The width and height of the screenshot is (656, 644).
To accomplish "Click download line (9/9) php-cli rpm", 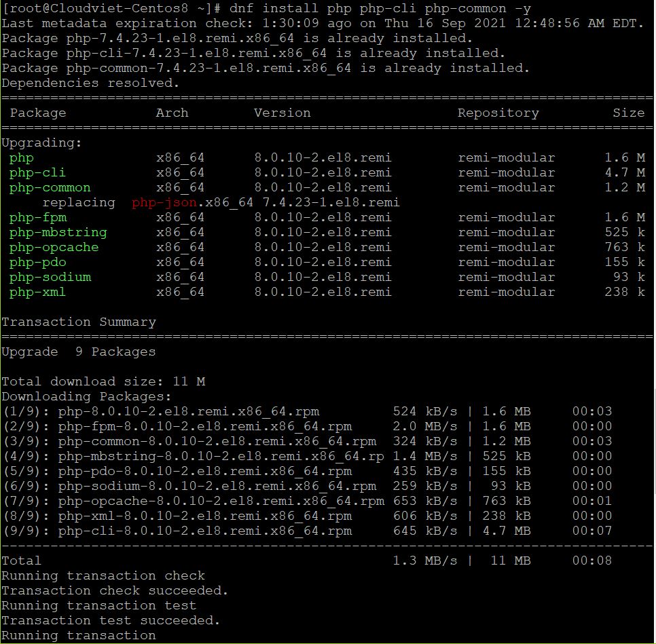I will pos(308,531).
